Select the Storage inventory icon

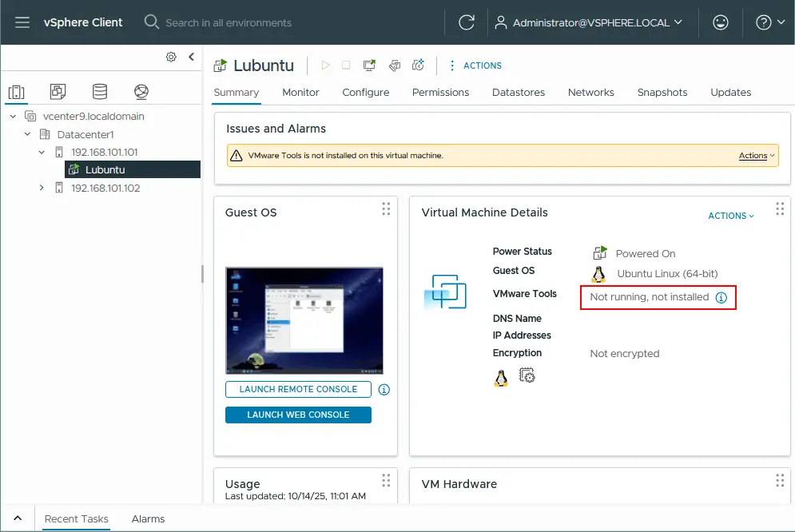(99, 92)
